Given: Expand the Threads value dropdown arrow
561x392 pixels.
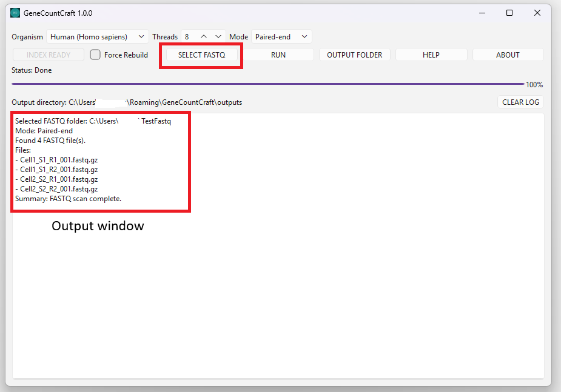Looking at the screenshot, I should pos(218,36).
